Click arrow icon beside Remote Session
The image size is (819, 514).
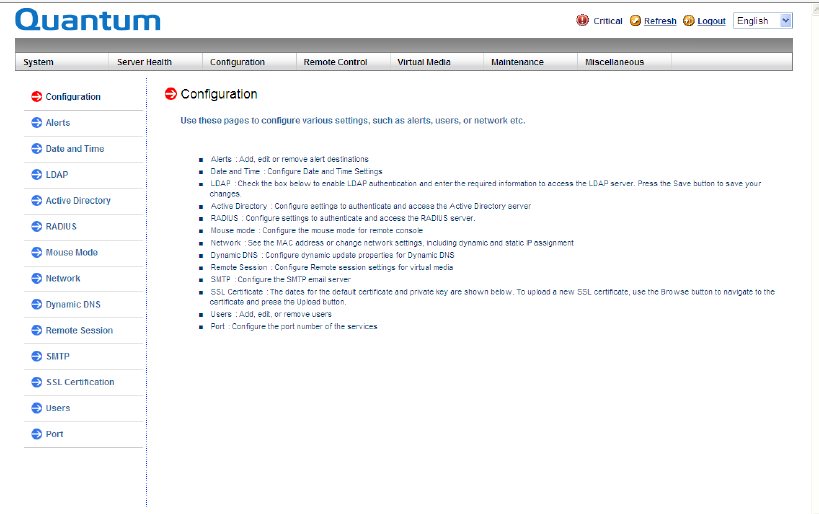pos(37,330)
